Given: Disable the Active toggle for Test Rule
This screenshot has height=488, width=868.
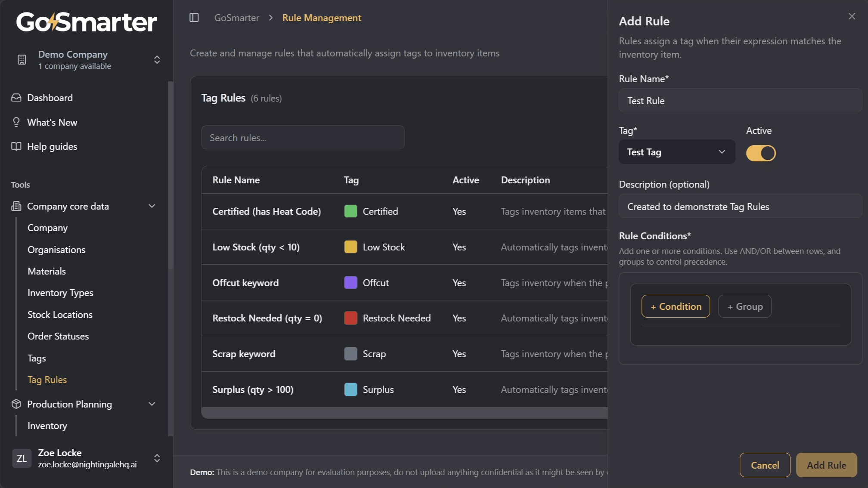Looking at the screenshot, I should click(761, 153).
